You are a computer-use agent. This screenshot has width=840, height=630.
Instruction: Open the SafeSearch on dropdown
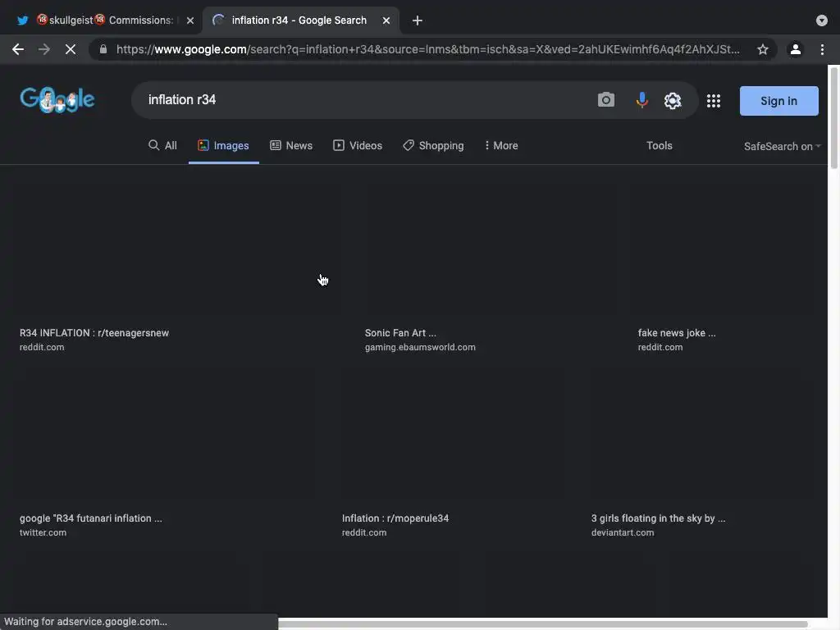point(782,146)
